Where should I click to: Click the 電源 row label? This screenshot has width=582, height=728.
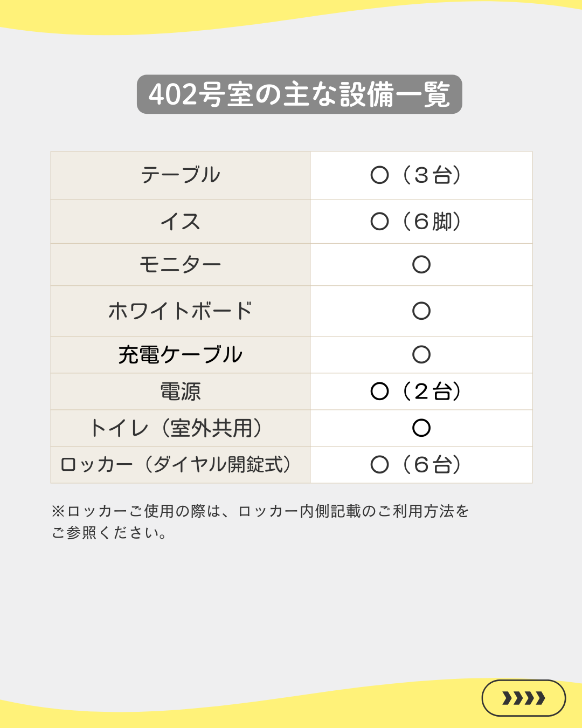point(181,392)
